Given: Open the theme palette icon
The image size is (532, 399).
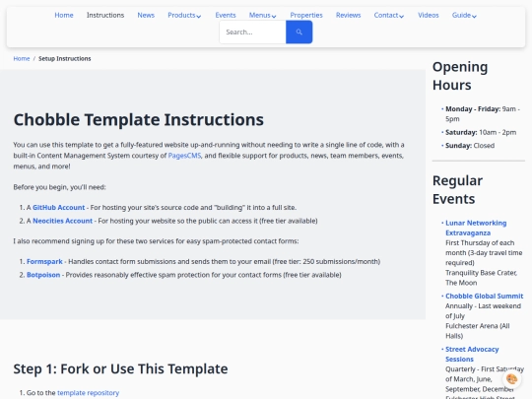Looking at the screenshot, I should tap(511, 378).
